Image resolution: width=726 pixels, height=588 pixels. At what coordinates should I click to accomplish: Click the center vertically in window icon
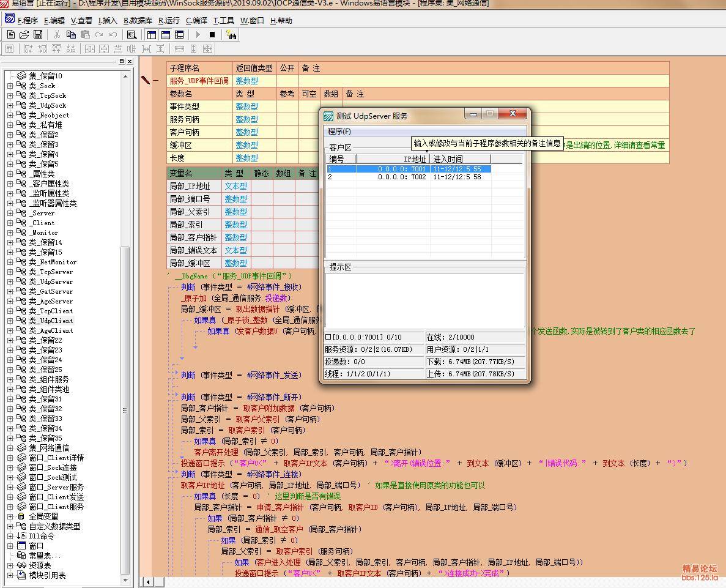[x=104, y=48]
